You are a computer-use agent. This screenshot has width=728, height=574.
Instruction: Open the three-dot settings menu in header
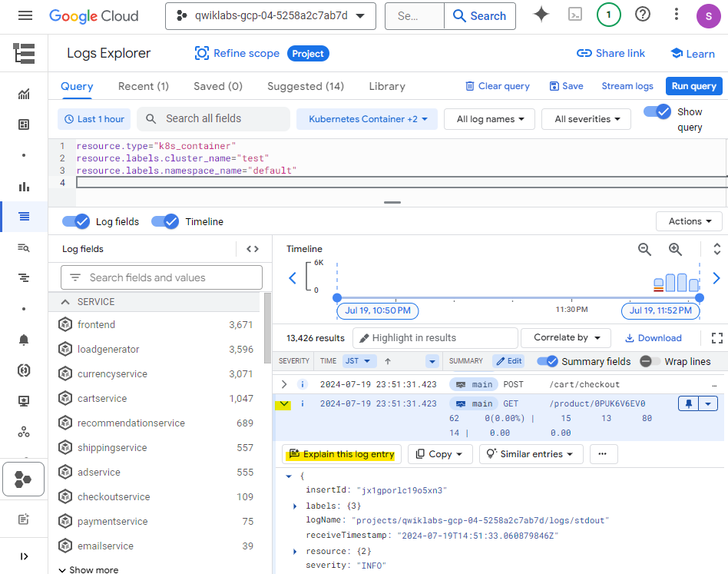[x=676, y=15]
